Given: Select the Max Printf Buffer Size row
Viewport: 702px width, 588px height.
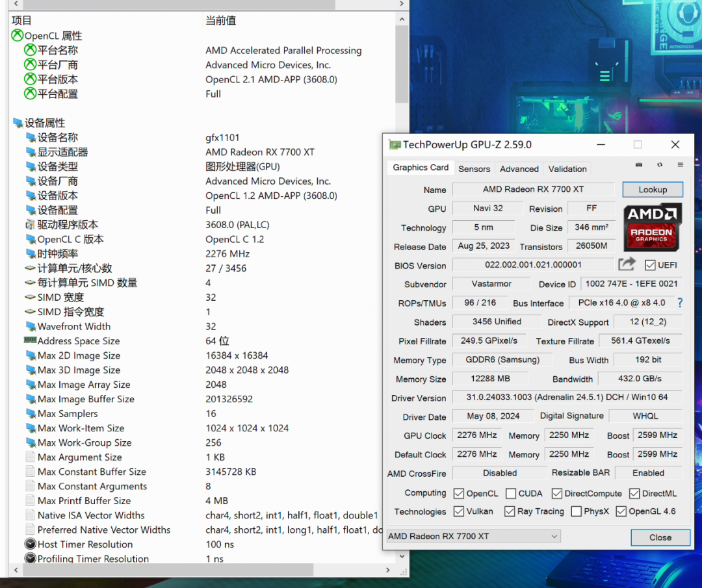Looking at the screenshot, I should click(x=196, y=501).
